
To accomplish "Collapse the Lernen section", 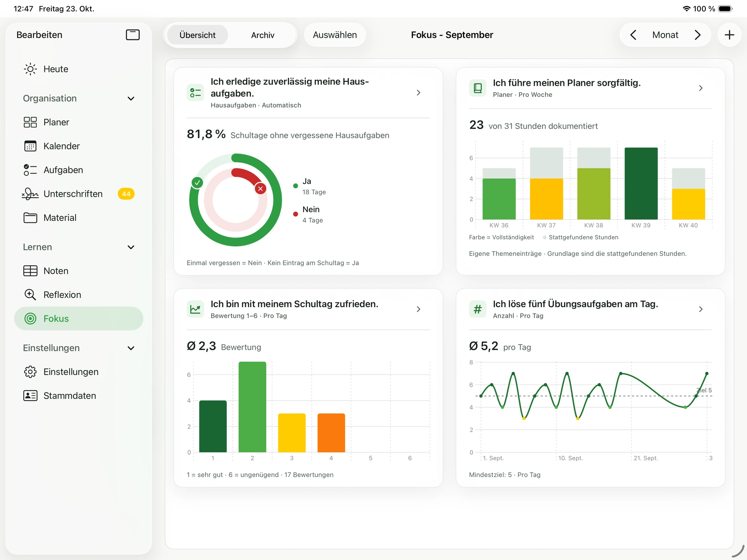I will pyautogui.click(x=131, y=247).
